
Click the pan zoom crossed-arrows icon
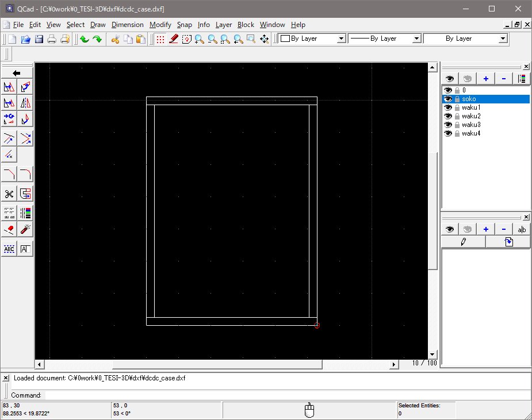pyautogui.click(x=264, y=39)
